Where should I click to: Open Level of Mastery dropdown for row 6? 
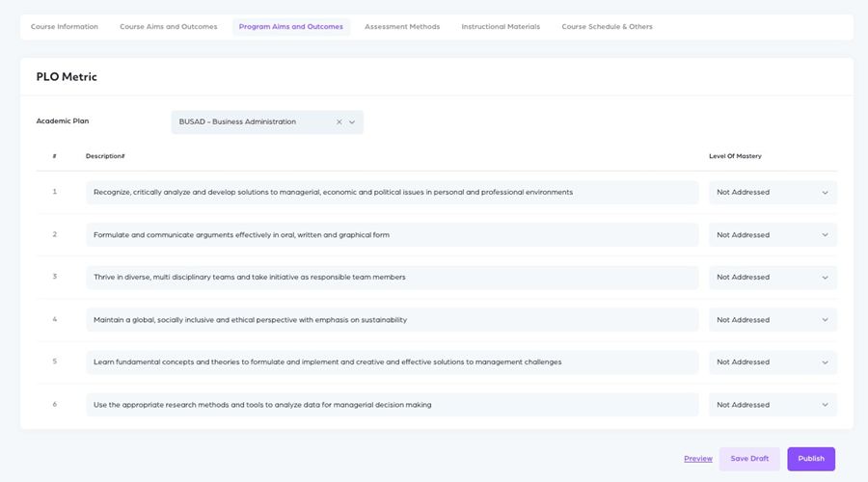pyautogui.click(x=773, y=405)
